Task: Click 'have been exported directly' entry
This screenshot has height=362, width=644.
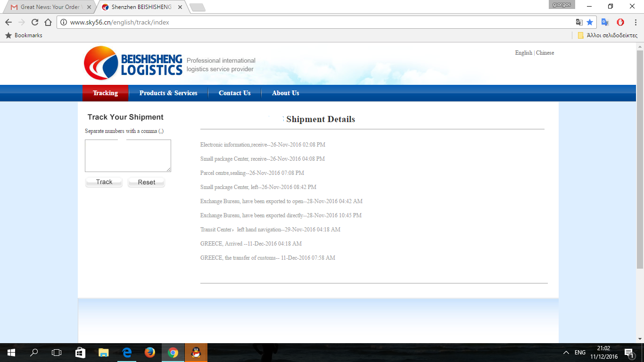Action: (x=281, y=215)
